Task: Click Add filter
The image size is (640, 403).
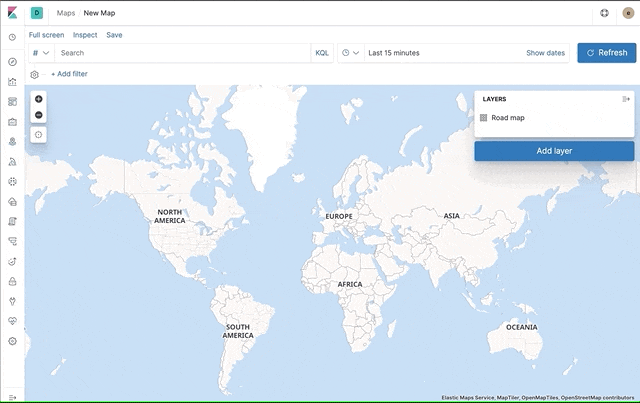Action: pyautogui.click(x=69, y=74)
